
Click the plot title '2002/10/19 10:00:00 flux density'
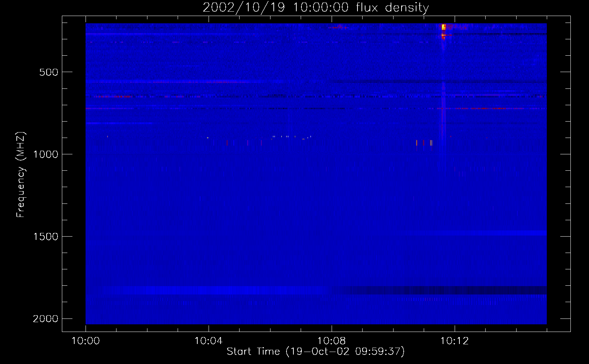[x=316, y=8]
